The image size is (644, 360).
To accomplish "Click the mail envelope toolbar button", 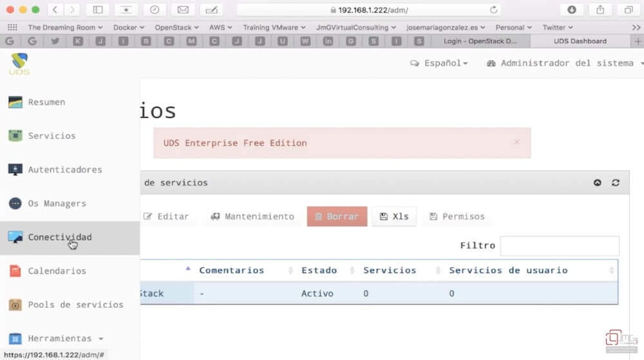I will point(183,10).
